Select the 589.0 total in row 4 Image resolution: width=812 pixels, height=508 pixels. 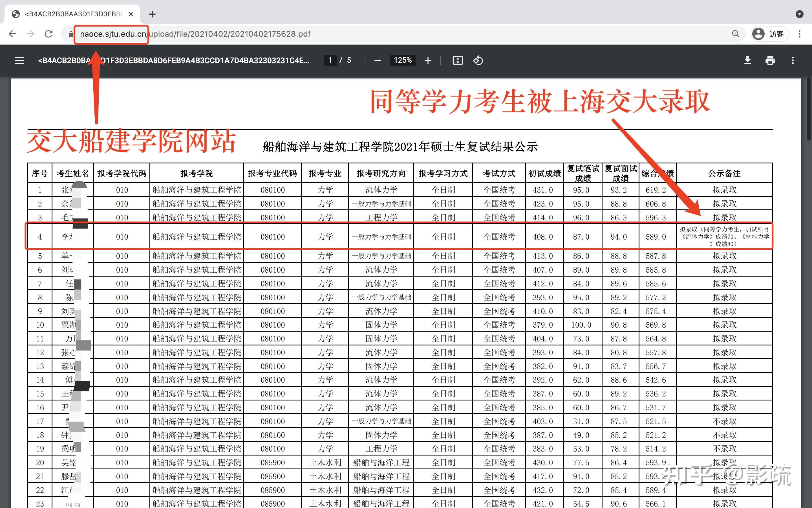tap(656, 237)
